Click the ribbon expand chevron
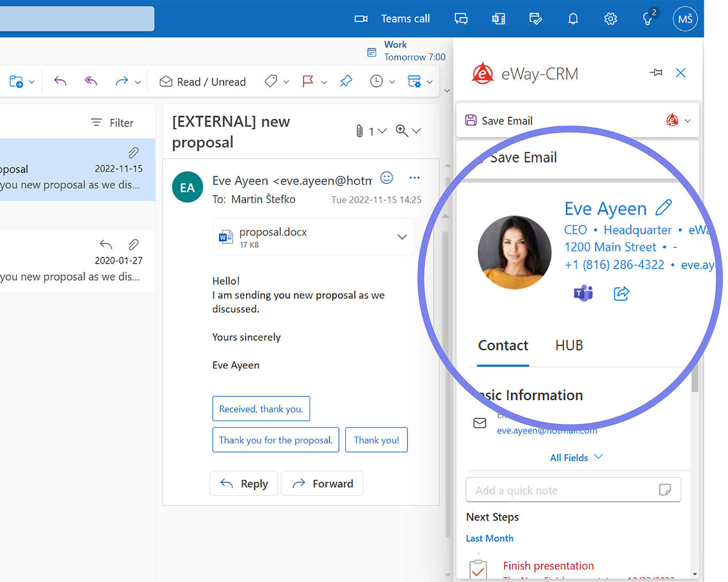This screenshot has width=728, height=582. (447, 90)
